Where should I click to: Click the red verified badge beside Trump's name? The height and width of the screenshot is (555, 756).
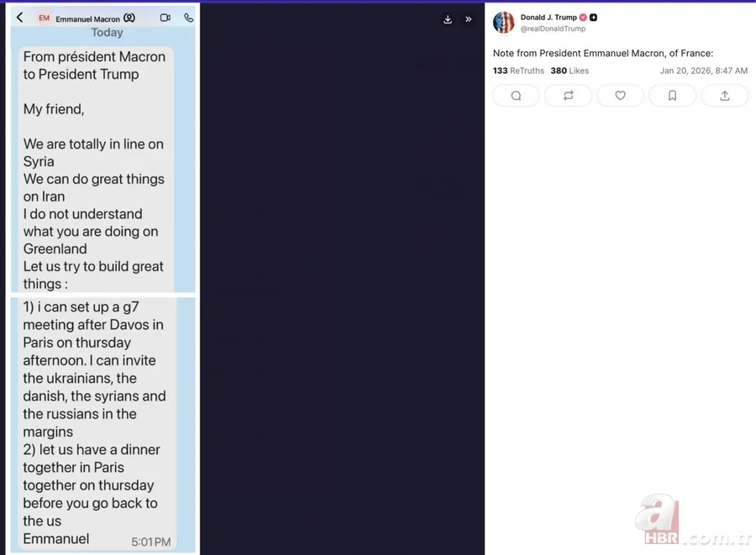tap(583, 18)
